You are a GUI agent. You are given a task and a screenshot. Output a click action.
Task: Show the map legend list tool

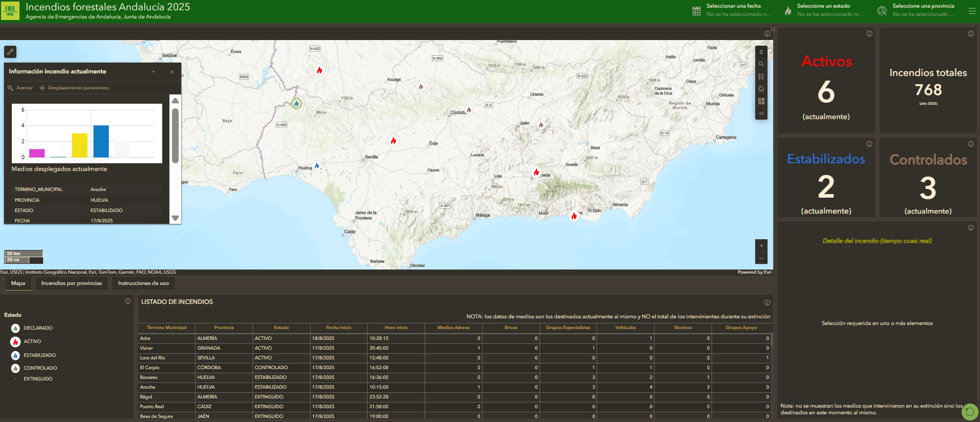point(761,76)
